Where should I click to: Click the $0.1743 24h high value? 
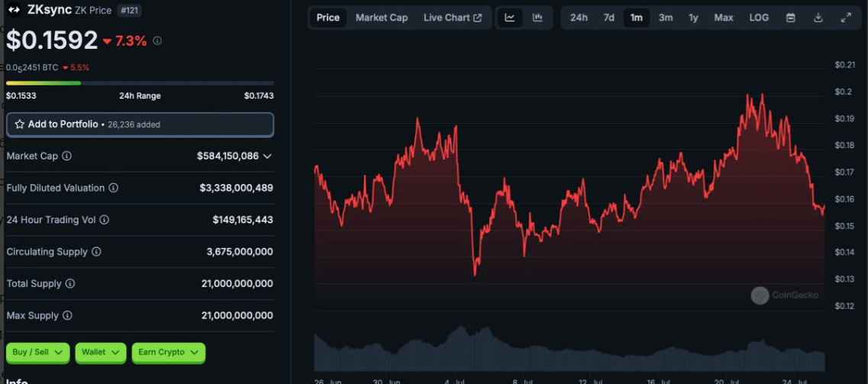[x=259, y=95]
